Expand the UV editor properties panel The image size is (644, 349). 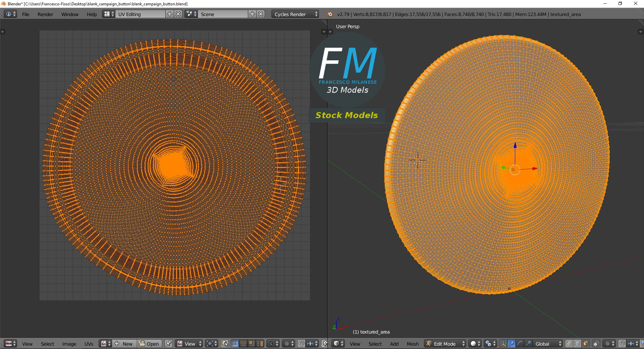pyautogui.click(x=324, y=32)
